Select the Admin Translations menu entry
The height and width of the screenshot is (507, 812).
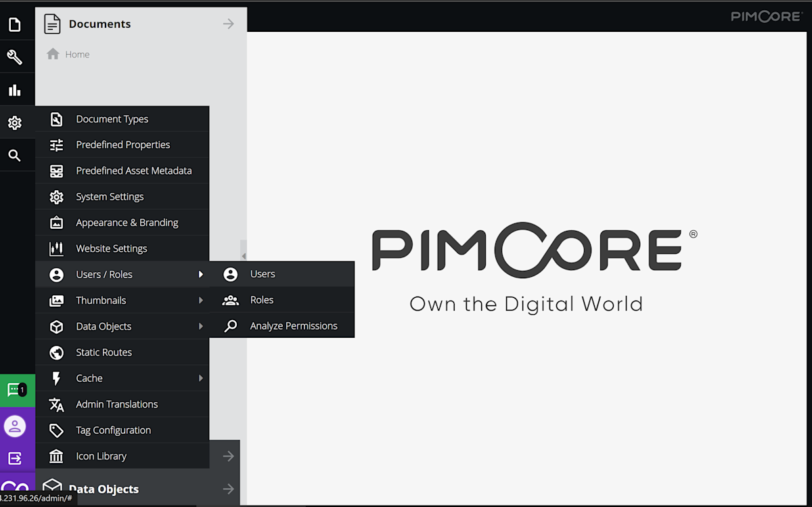[x=122, y=404]
